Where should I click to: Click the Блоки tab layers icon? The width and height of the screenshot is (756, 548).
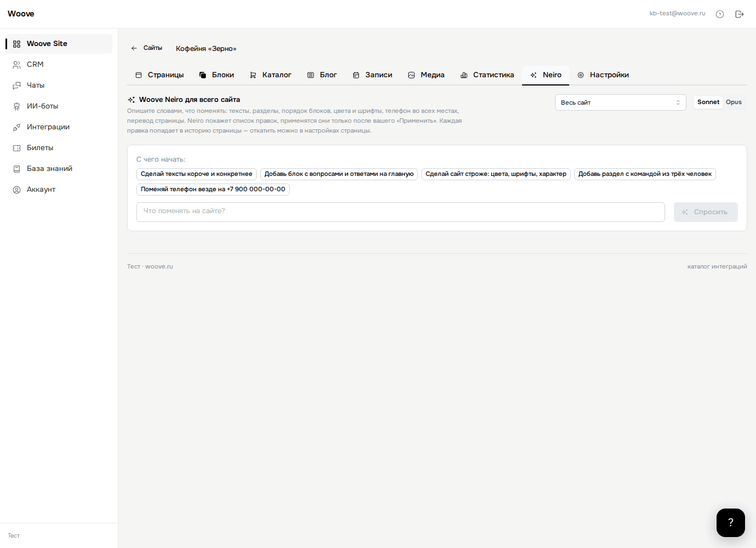click(x=203, y=75)
